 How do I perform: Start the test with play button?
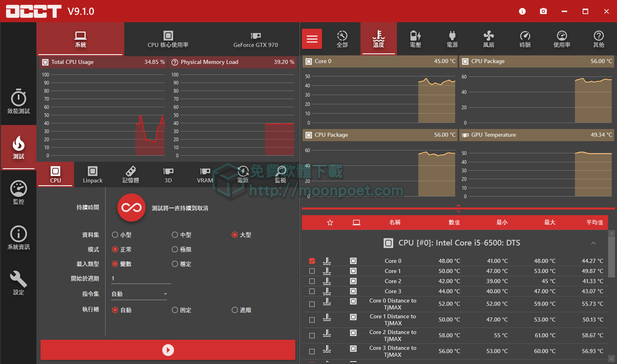[168, 350]
